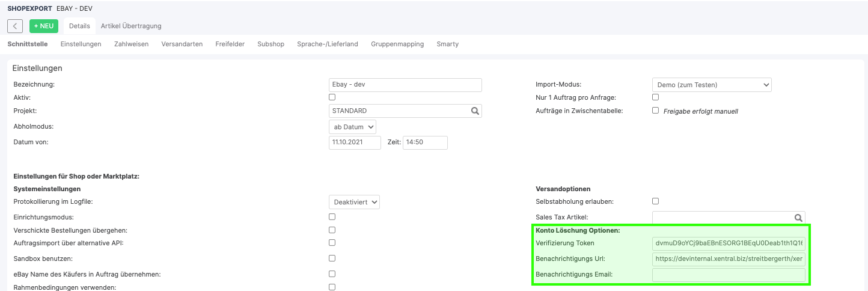This screenshot has width=868, height=291.
Task: Click the Datum von date field
Action: (355, 142)
